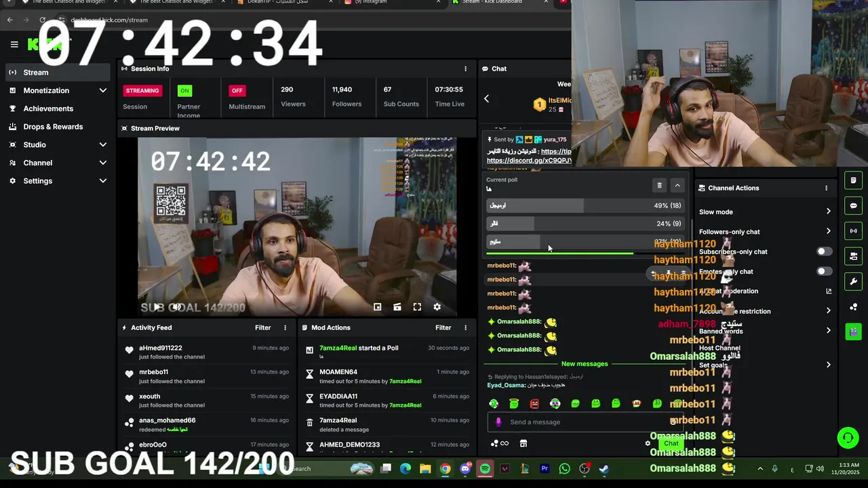The image size is (868, 488).
Task: Click the chat bubble icon in right sidebar
Action: pyautogui.click(x=854, y=205)
